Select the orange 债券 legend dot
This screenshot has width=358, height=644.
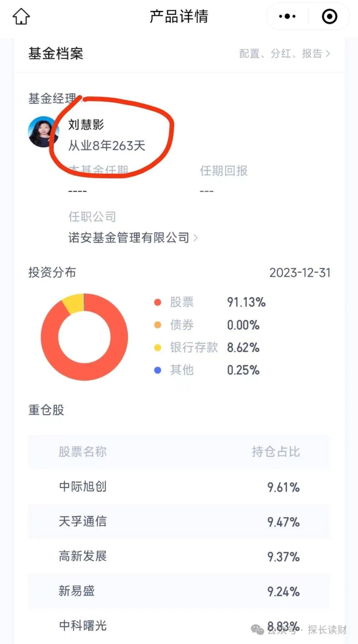[x=157, y=325]
